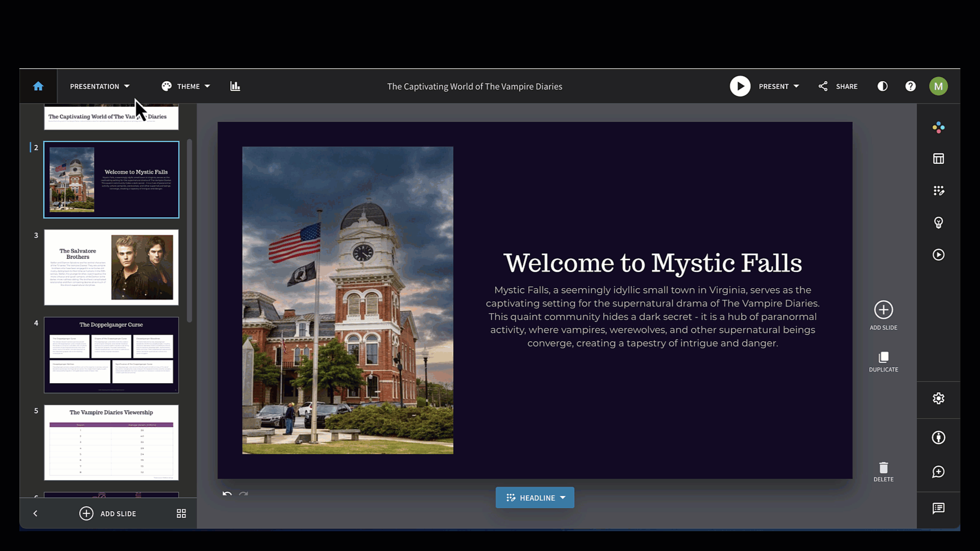Click Add Slide in bottom panel
This screenshot has width=980, height=551.
(108, 513)
